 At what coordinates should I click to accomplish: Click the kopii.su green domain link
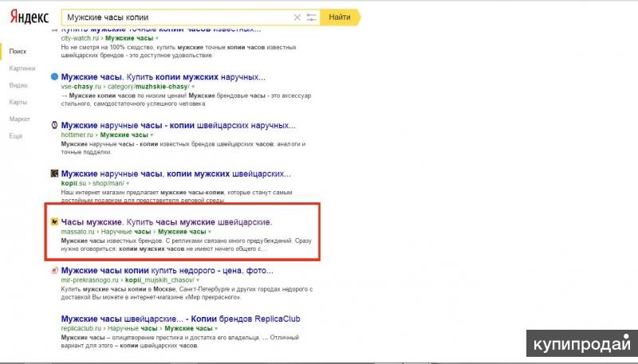click(x=73, y=183)
